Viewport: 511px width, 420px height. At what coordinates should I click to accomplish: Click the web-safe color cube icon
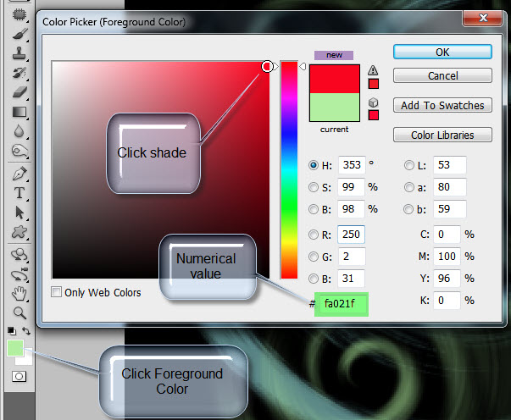pos(373,103)
